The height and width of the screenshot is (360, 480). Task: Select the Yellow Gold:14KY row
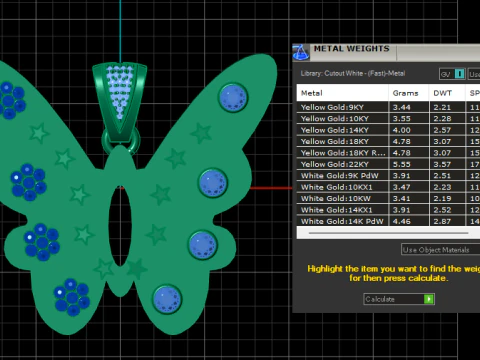(388, 130)
